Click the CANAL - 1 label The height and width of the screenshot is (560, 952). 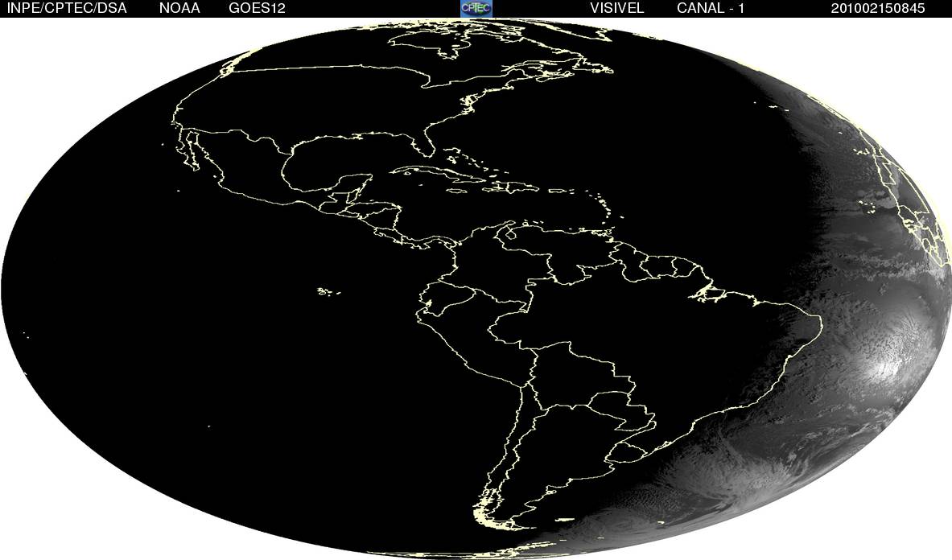pos(711,8)
